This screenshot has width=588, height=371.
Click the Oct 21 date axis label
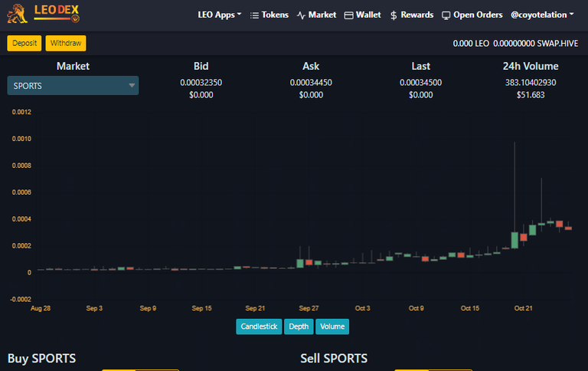tap(523, 308)
